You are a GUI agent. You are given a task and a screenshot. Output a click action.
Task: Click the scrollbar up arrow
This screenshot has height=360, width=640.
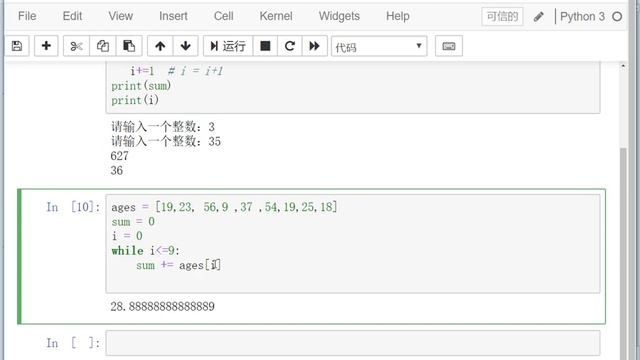[623, 66]
